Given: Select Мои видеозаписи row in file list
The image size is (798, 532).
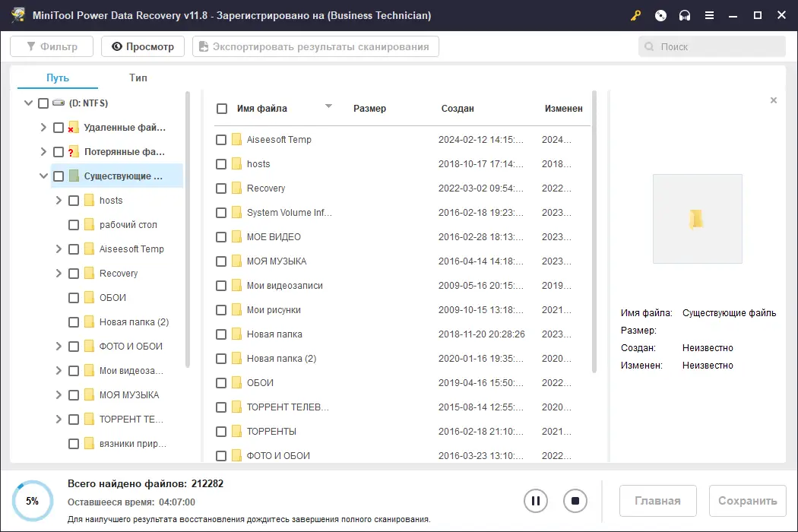Looking at the screenshot, I should tap(402, 286).
